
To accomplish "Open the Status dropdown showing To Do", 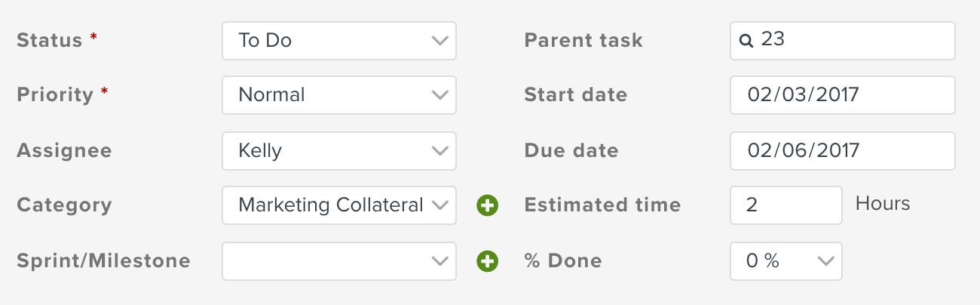I will [x=339, y=41].
